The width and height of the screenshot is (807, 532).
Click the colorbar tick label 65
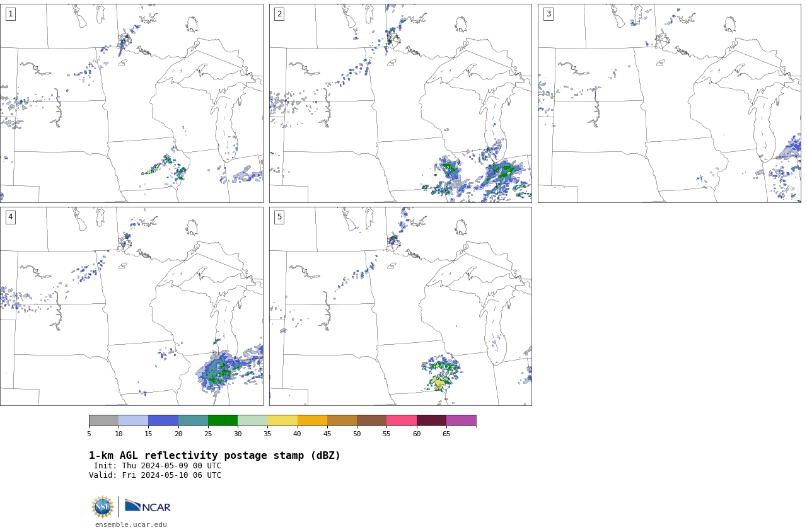[x=446, y=434]
